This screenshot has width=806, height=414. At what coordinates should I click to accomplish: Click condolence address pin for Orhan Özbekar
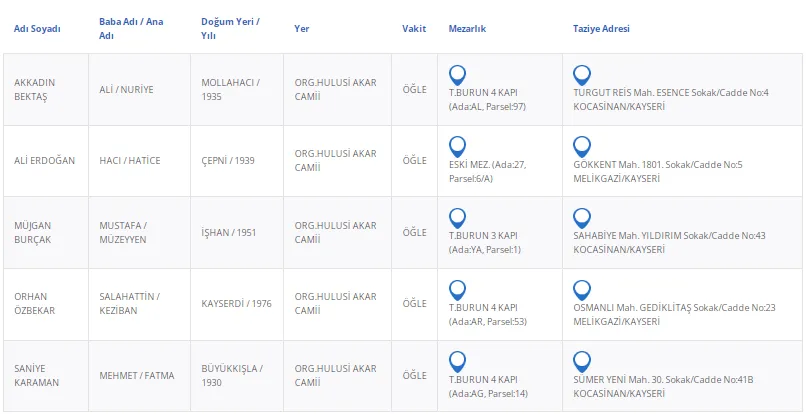(x=581, y=290)
